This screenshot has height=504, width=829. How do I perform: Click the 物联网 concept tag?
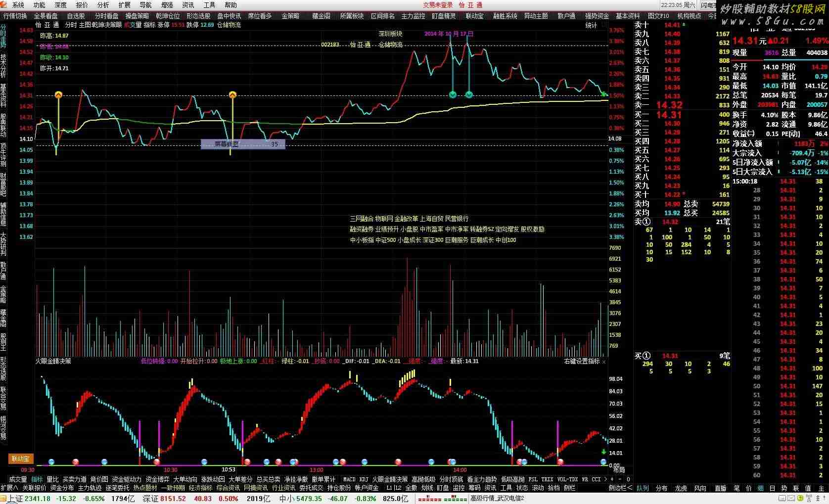[x=384, y=219]
